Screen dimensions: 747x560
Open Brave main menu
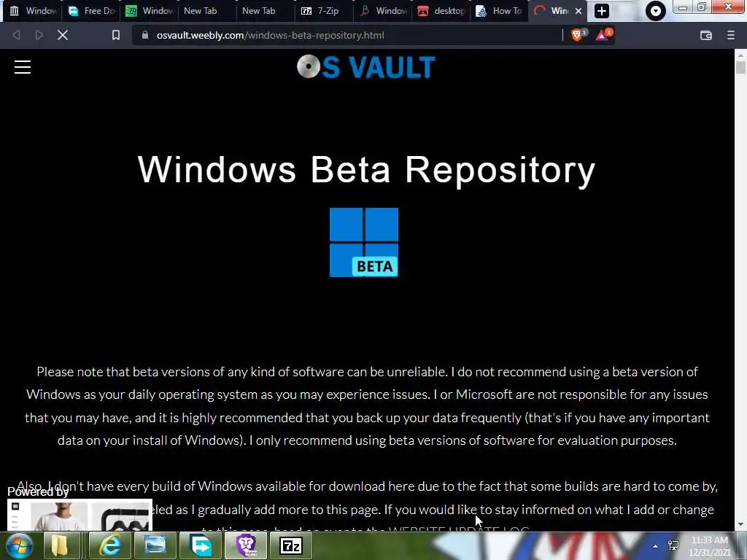pos(731,35)
